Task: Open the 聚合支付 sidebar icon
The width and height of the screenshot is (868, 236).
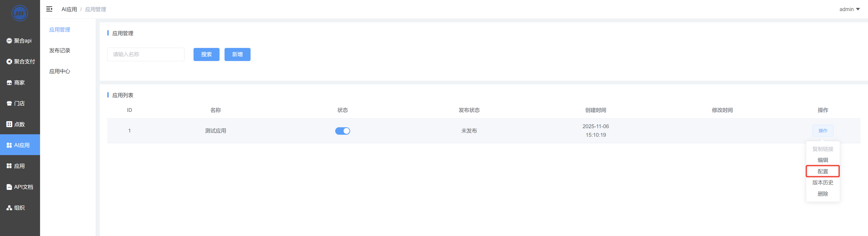Action: [9, 62]
